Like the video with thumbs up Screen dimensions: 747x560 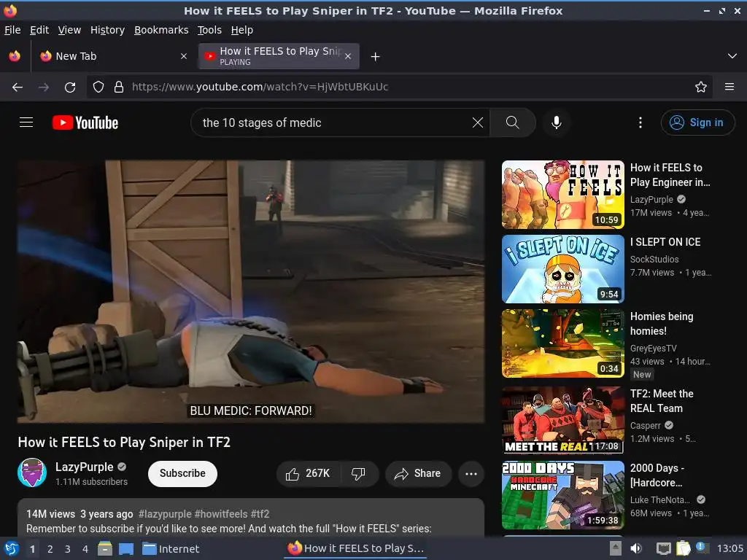[309, 473]
